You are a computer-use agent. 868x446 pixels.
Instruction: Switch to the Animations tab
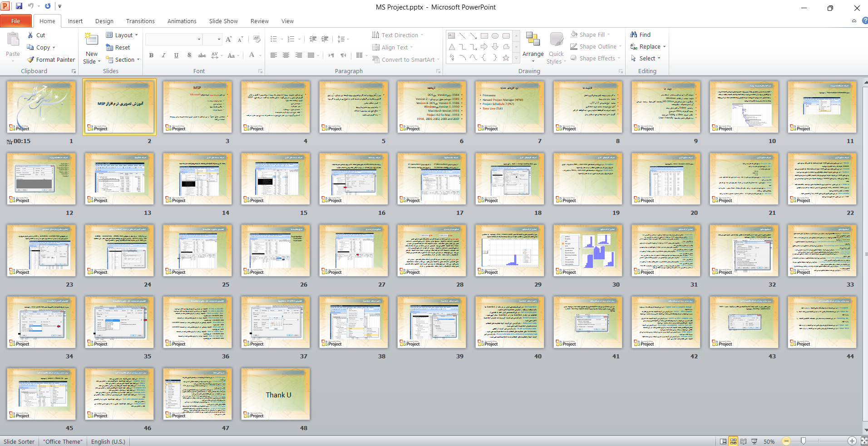(x=182, y=21)
